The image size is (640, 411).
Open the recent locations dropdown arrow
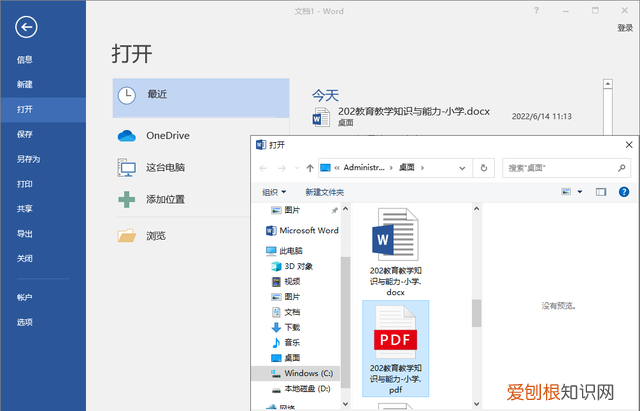pyautogui.click(x=297, y=168)
